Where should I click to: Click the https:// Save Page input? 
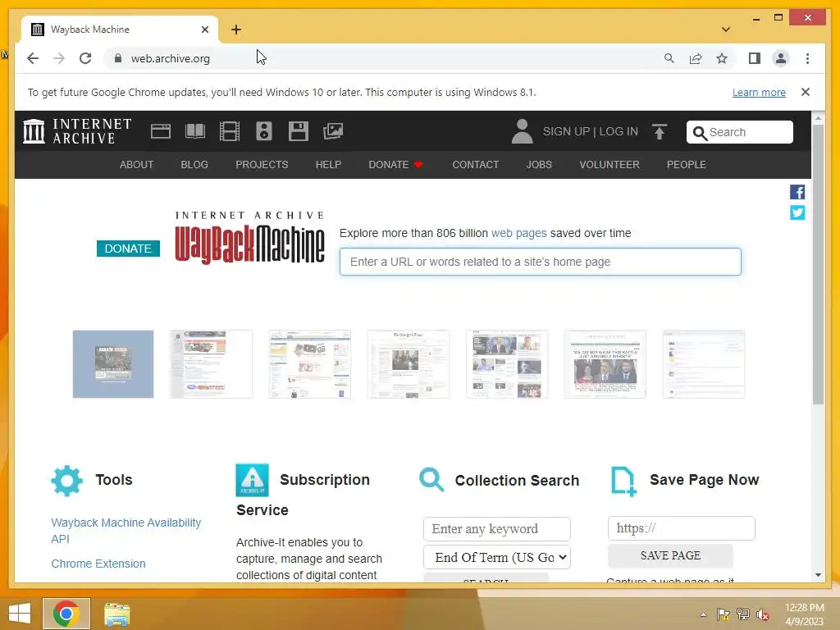click(x=682, y=528)
